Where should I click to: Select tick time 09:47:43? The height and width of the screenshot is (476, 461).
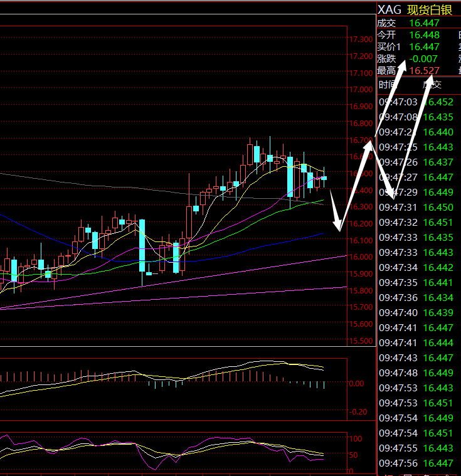(x=398, y=358)
